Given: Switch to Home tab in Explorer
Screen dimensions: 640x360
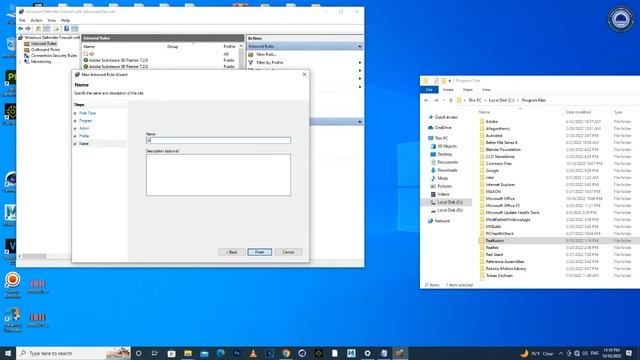Looking at the screenshot, I should 448,89.
